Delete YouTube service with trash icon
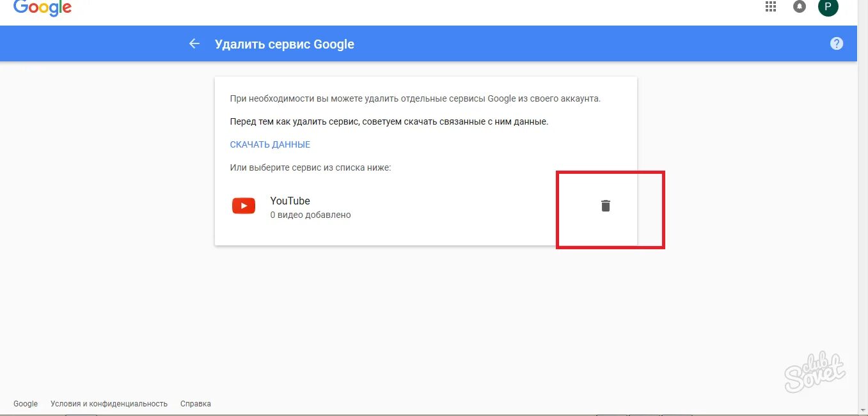868x416 pixels. pos(606,206)
